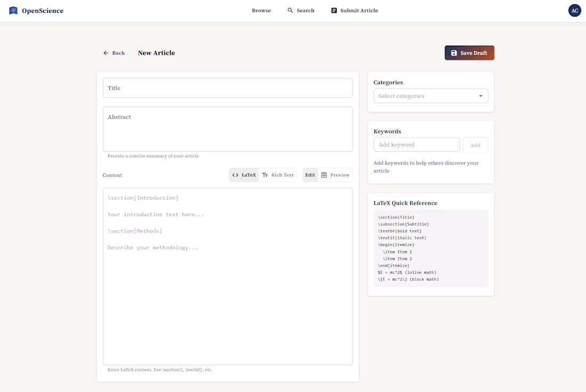The height and width of the screenshot is (392, 586).
Task: Click the 'Enter LaTeX content' helper text
Action: (160, 370)
